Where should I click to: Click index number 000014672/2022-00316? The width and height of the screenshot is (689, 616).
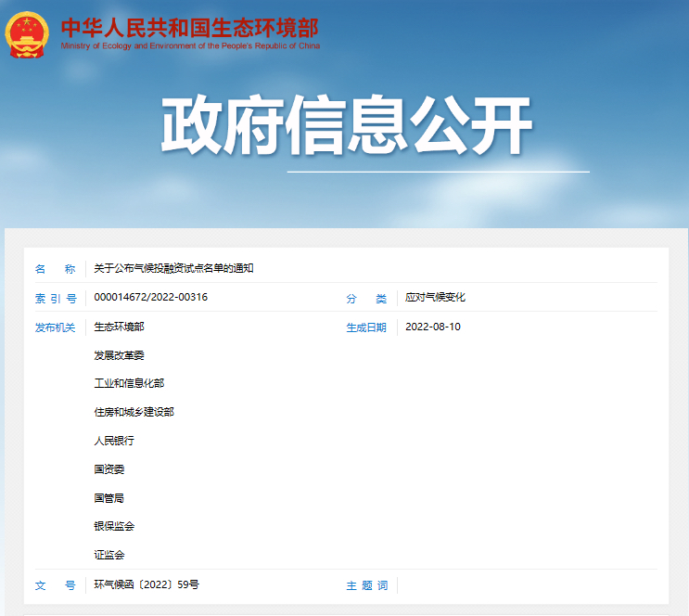[151, 298]
